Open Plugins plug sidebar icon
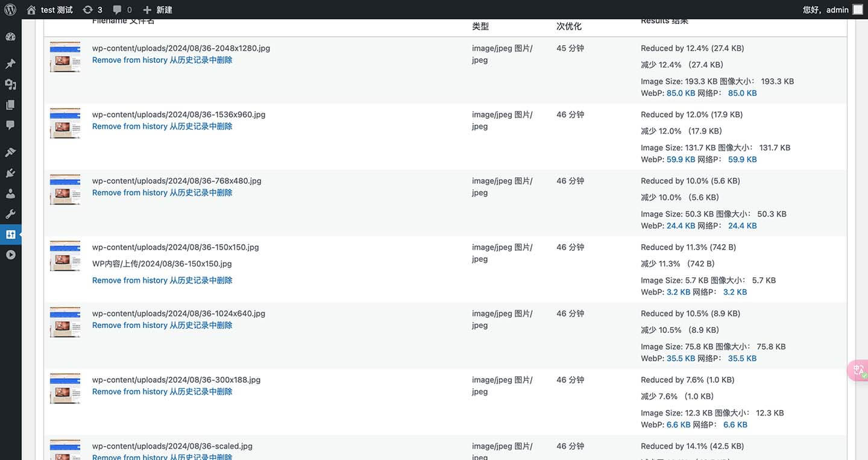Image resolution: width=868 pixels, height=460 pixels. click(x=10, y=173)
